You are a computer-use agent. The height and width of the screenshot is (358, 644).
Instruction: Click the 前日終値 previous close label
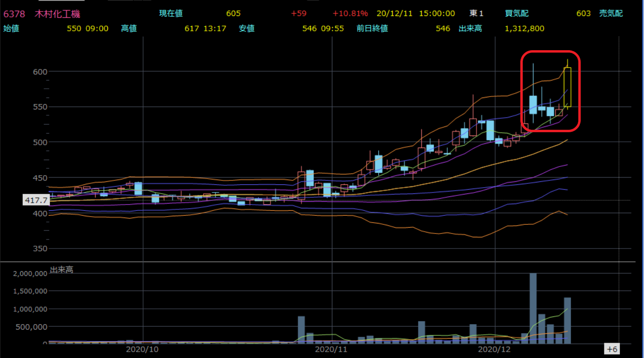click(x=372, y=28)
